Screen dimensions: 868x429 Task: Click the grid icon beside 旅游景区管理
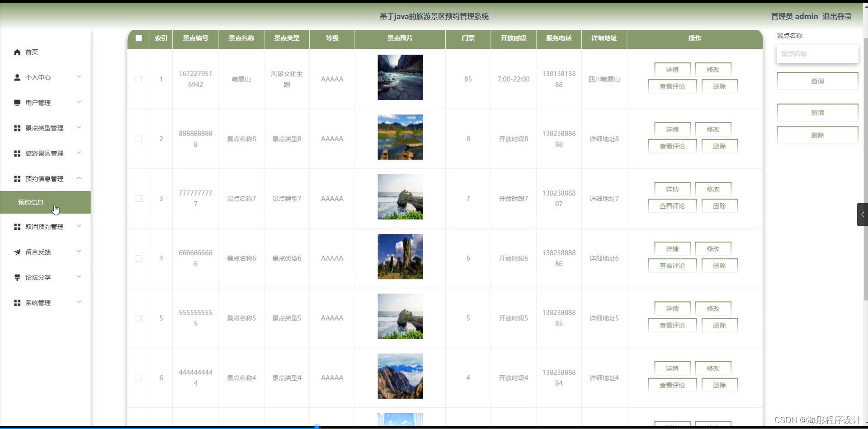17,154
